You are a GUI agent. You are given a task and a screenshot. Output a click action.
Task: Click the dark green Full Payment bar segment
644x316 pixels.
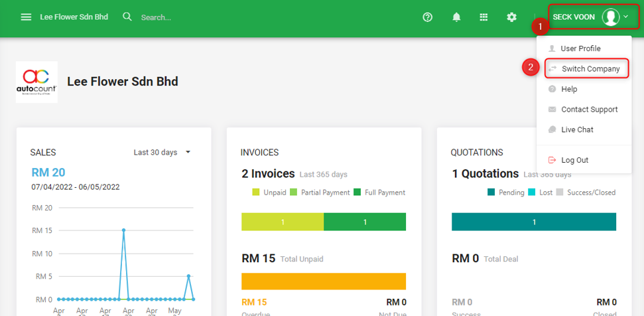(x=365, y=222)
